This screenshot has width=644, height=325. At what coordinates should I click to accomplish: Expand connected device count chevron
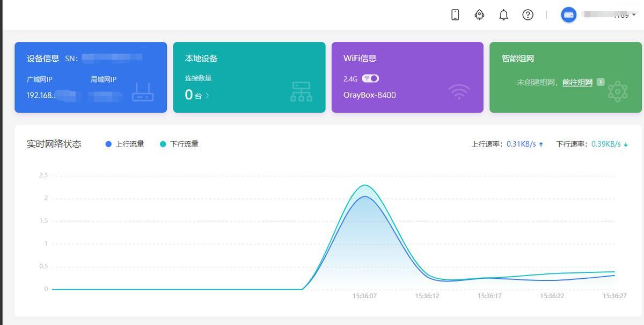tap(208, 96)
